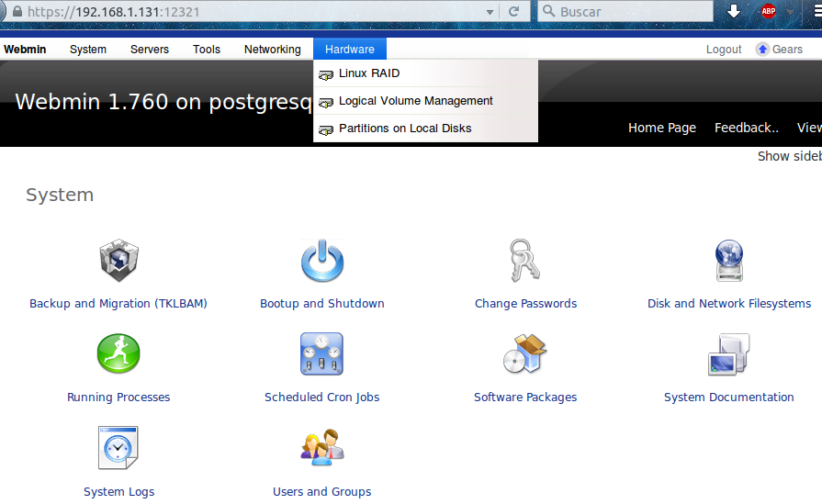This screenshot has height=504, width=822.
Task: Open the Running Processes green icon
Action: pos(118,355)
